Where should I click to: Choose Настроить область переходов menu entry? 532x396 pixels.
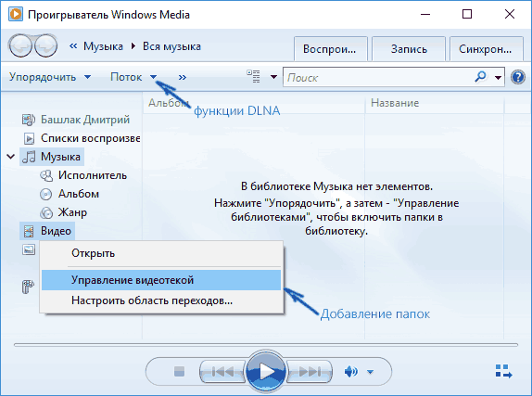(x=161, y=300)
